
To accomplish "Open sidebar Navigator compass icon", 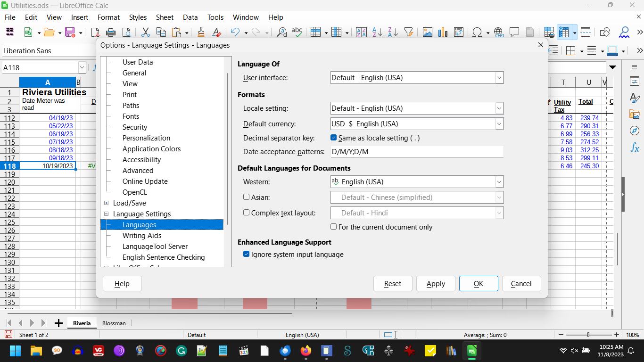I will point(635,131).
